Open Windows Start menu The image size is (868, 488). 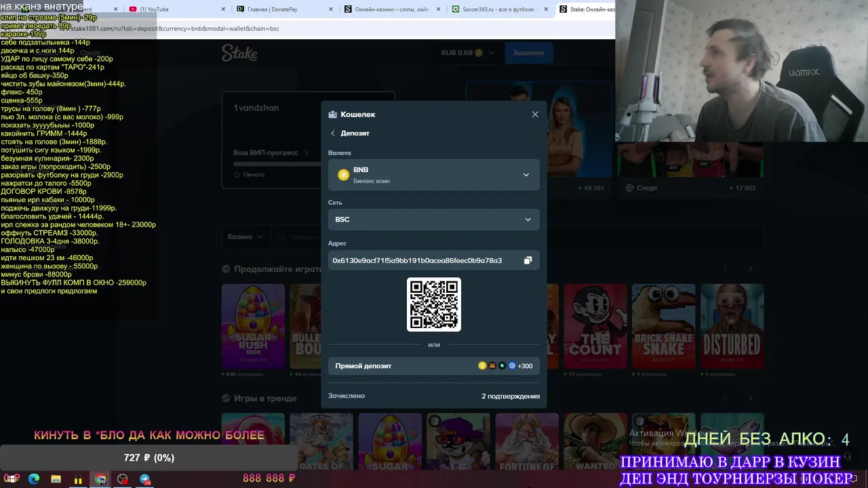[12, 479]
